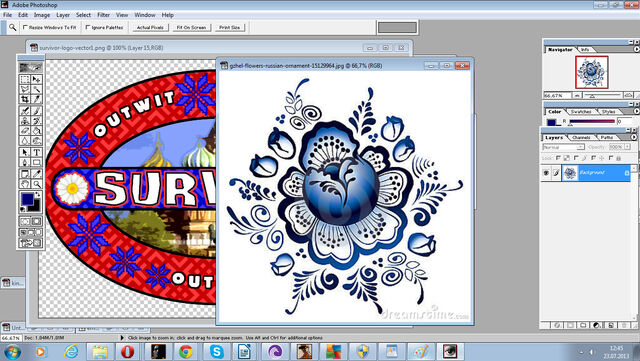Select the Path Selection tool
This screenshot has width=640, height=361.
[25, 152]
